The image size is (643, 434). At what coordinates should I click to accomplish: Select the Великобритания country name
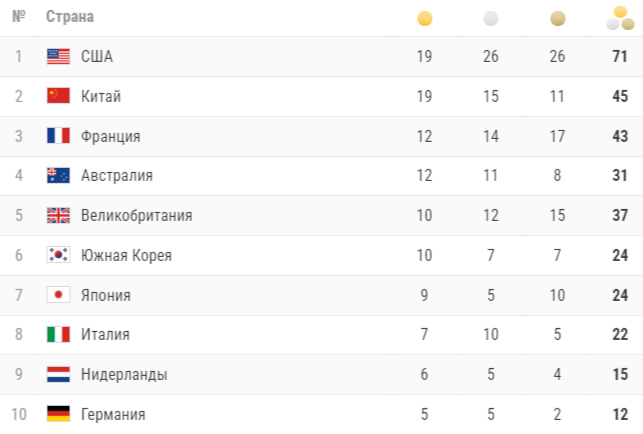pyautogui.click(x=137, y=215)
